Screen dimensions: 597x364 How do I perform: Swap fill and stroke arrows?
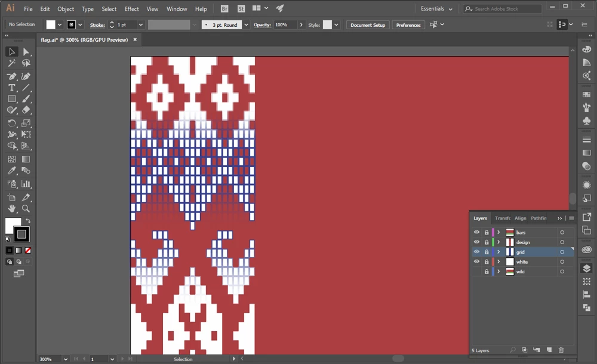(x=28, y=221)
